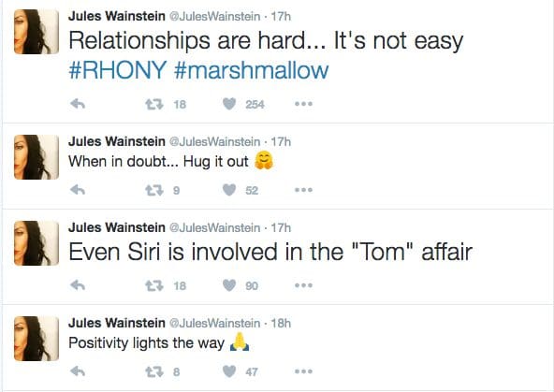
Task: Open Jules Wainstein avatar on top tweet
Action: 36,32
